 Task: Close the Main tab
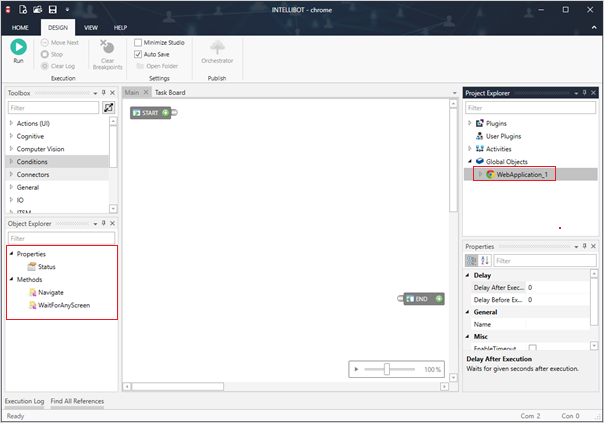(x=146, y=92)
